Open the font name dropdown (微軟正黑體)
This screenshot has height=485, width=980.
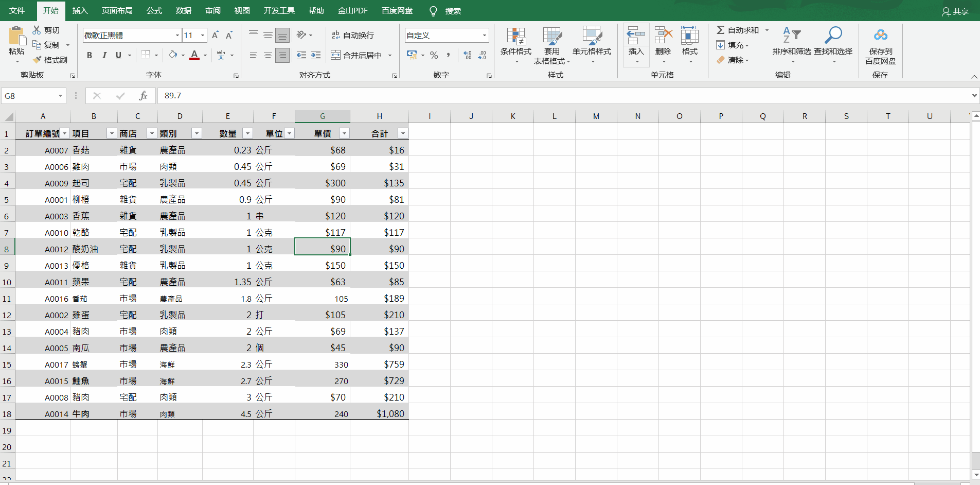point(177,35)
